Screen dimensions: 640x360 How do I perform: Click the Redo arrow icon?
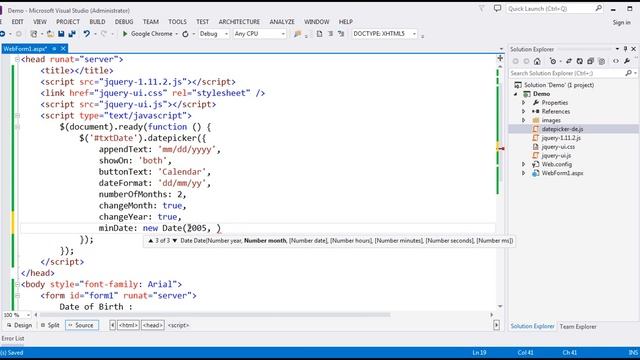coord(104,34)
